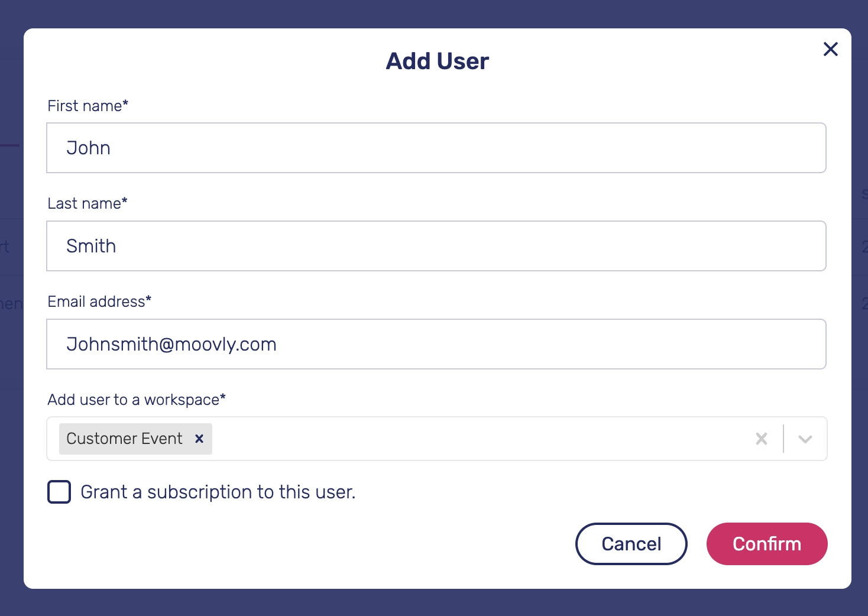Viewport: 868px width, 616px height.
Task: Click the 'First name*' field label
Action: click(x=88, y=106)
